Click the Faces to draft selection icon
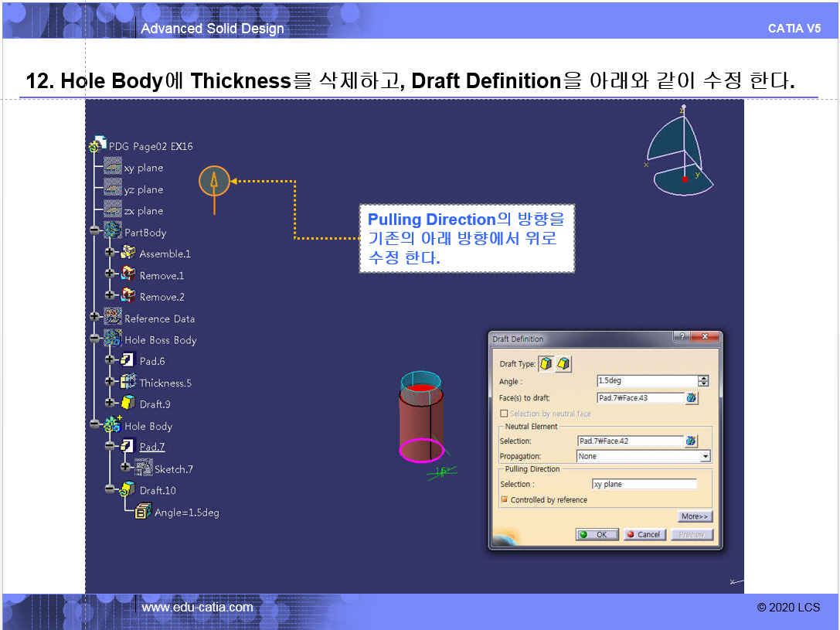 click(691, 398)
